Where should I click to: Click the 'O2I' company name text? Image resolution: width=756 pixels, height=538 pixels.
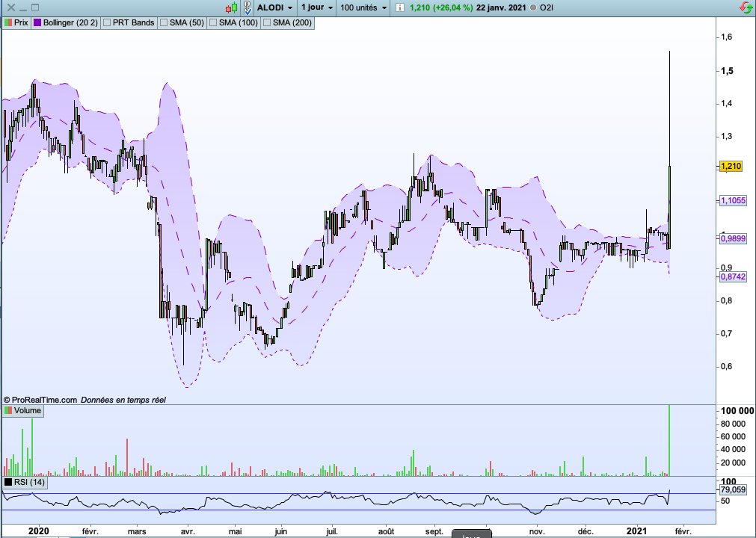coord(547,7)
